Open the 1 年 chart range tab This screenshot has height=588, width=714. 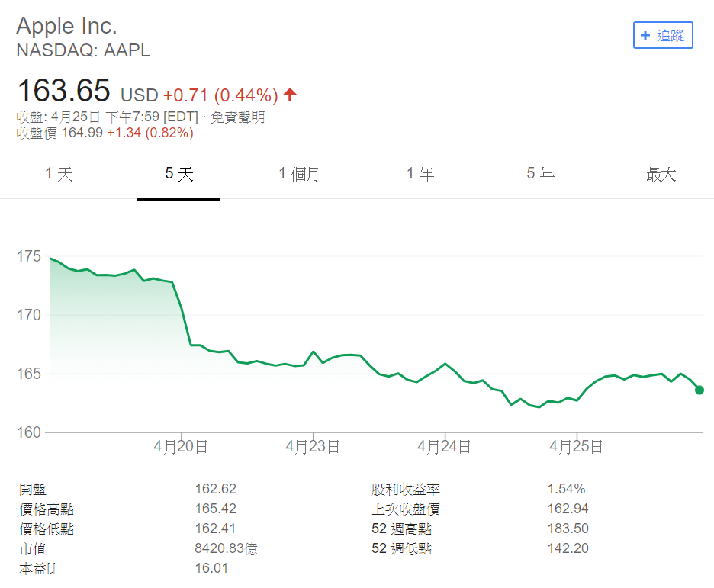click(x=420, y=174)
